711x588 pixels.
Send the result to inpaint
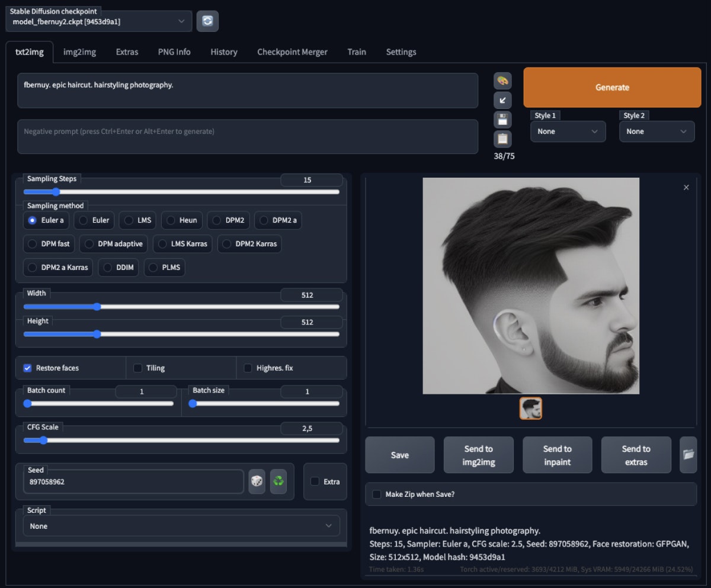[557, 455]
